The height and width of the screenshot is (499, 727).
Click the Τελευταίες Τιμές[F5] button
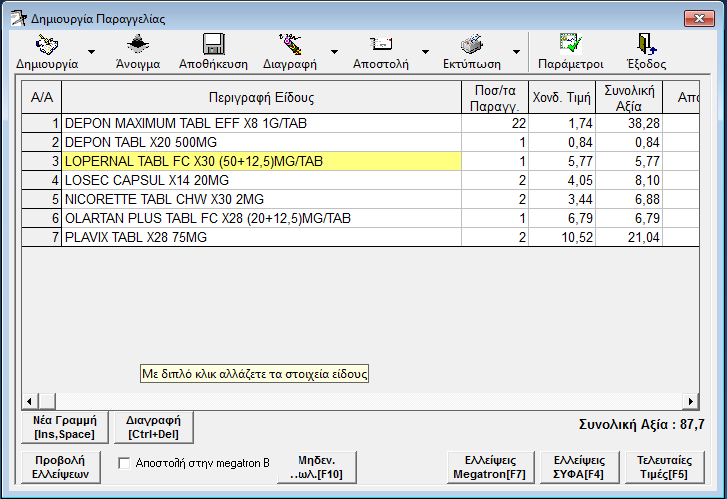[664, 467]
